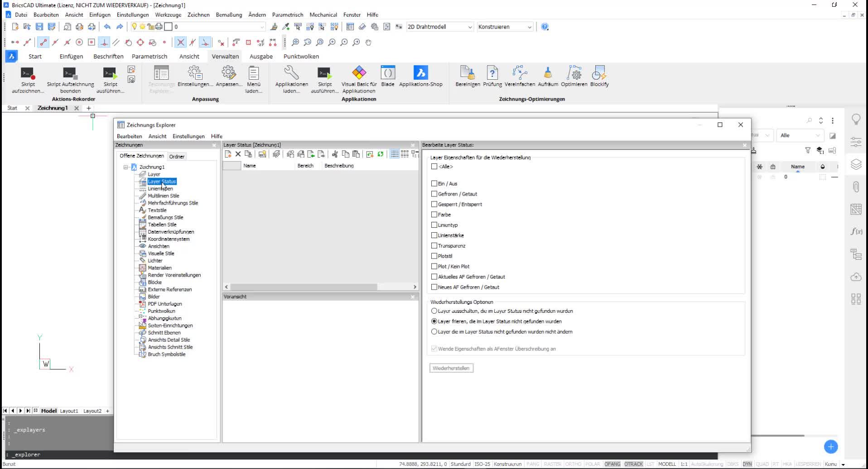868x469 pixels.
Task: Click Applikationen laden icon
Action: pyautogui.click(x=291, y=73)
